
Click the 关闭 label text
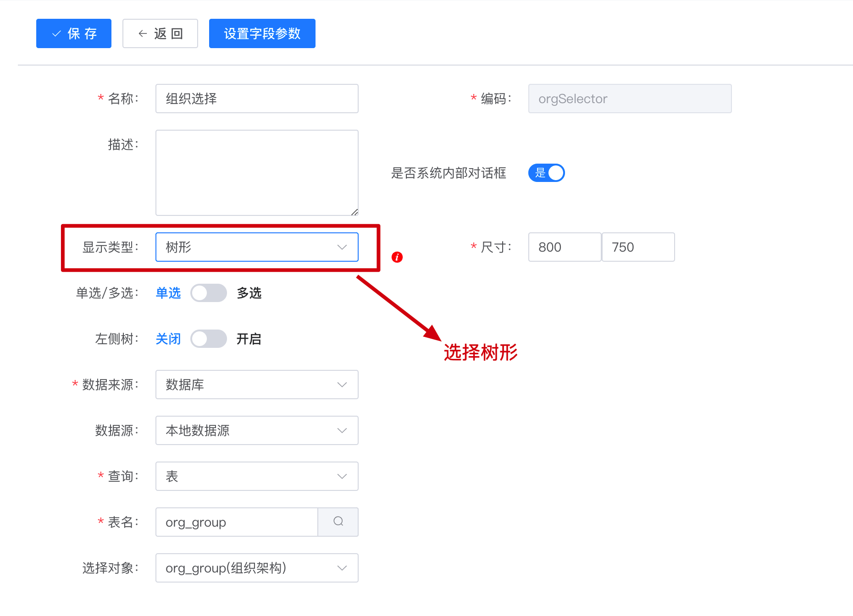(x=168, y=339)
